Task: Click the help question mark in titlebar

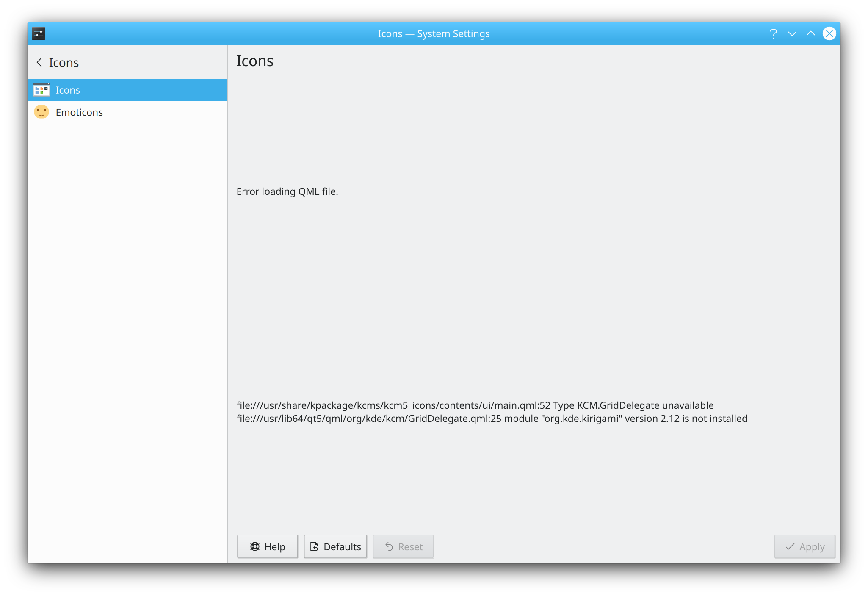Action: [774, 33]
